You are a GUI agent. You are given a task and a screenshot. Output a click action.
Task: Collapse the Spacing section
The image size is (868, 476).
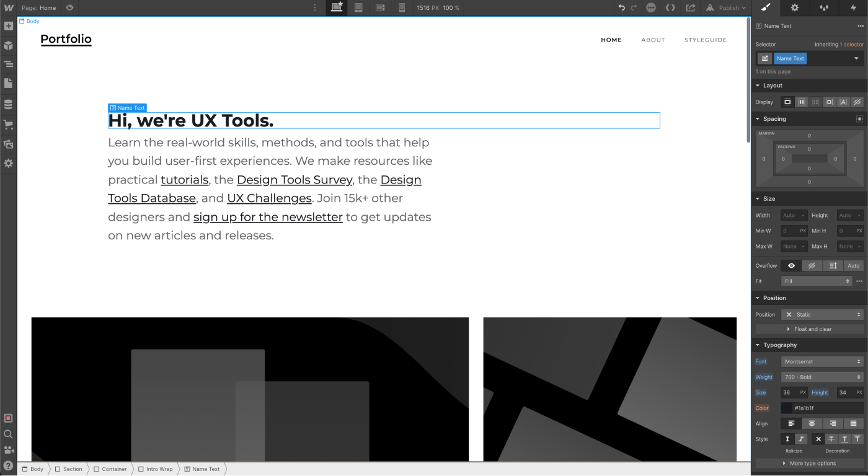pos(774,119)
